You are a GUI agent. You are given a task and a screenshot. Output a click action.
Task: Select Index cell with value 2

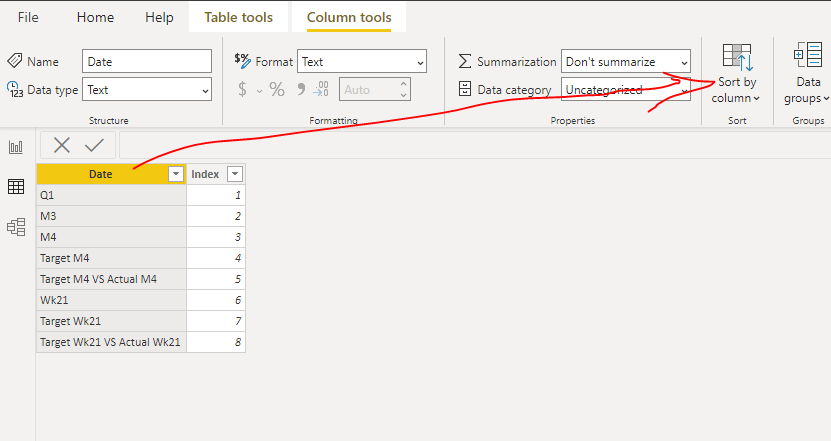(216, 216)
